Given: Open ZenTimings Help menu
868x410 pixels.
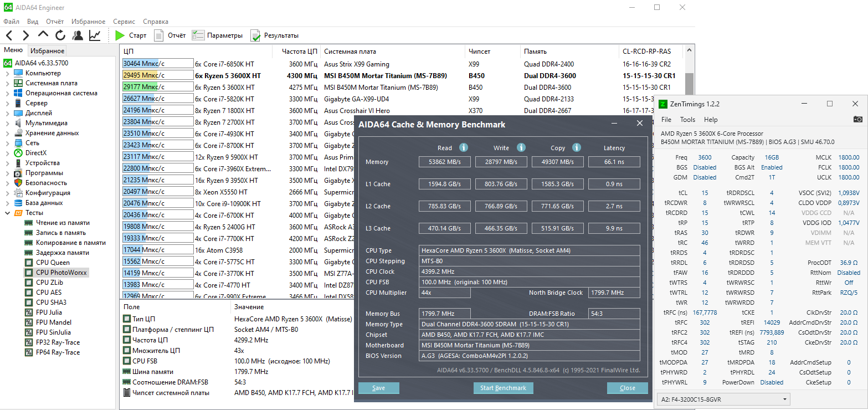Looking at the screenshot, I should tap(711, 120).
